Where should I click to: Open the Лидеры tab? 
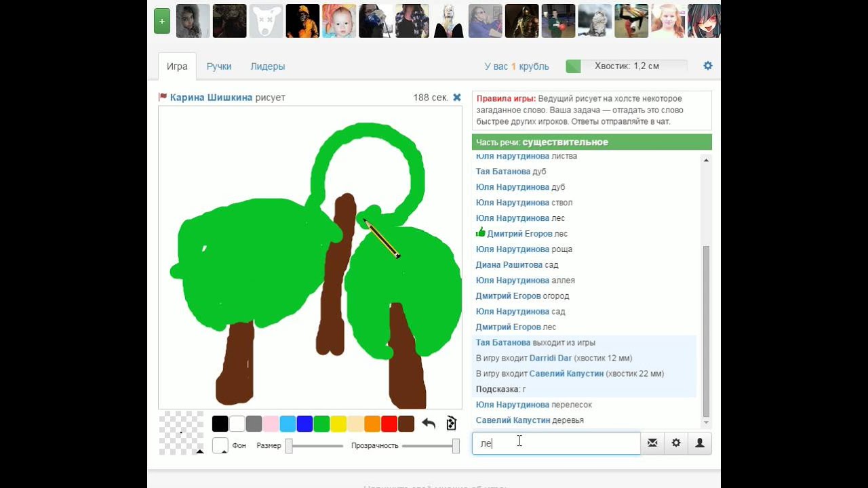click(268, 66)
